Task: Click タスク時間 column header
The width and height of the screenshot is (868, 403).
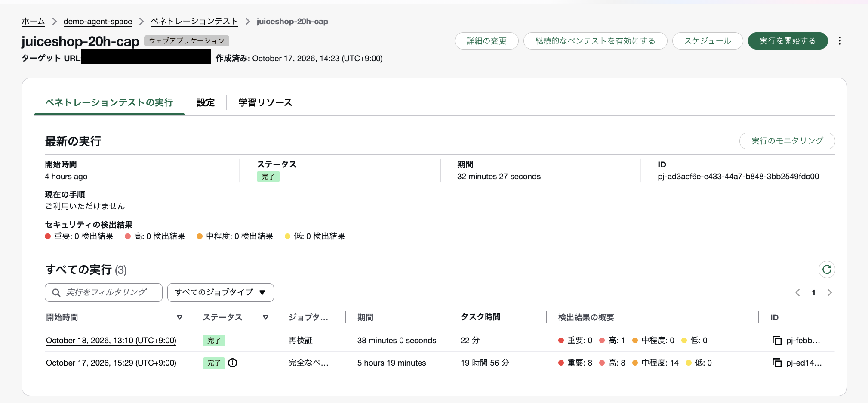Action: point(480,317)
